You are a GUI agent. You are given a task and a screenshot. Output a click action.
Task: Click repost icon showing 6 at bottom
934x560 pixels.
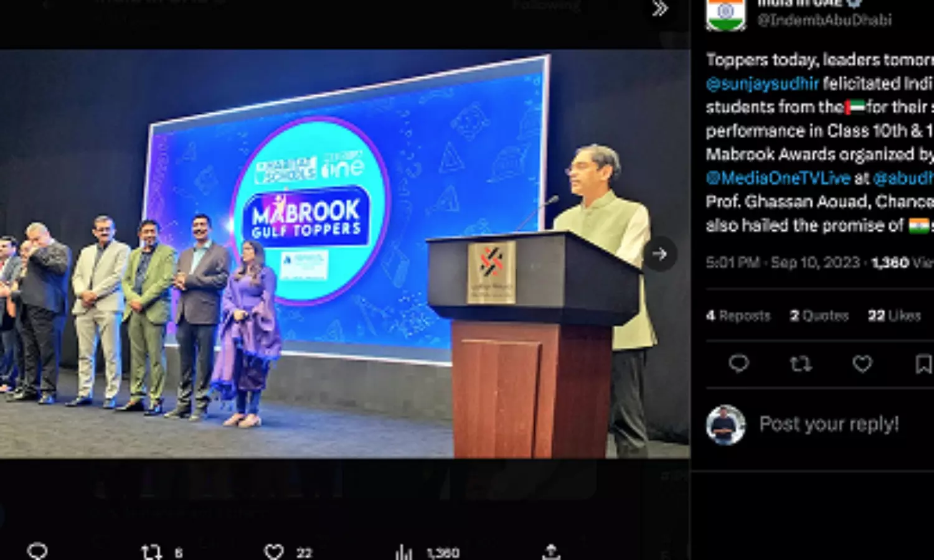click(161, 552)
